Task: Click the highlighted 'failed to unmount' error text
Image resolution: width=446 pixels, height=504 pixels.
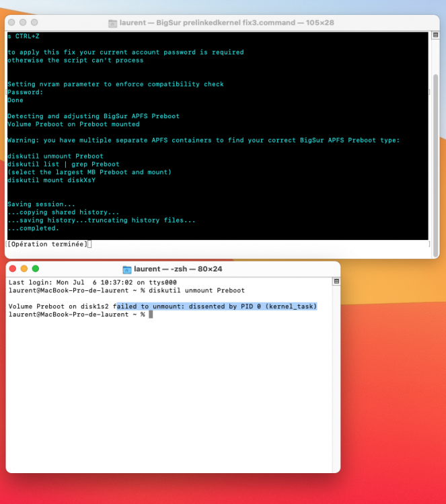Action: pyautogui.click(x=217, y=306)
